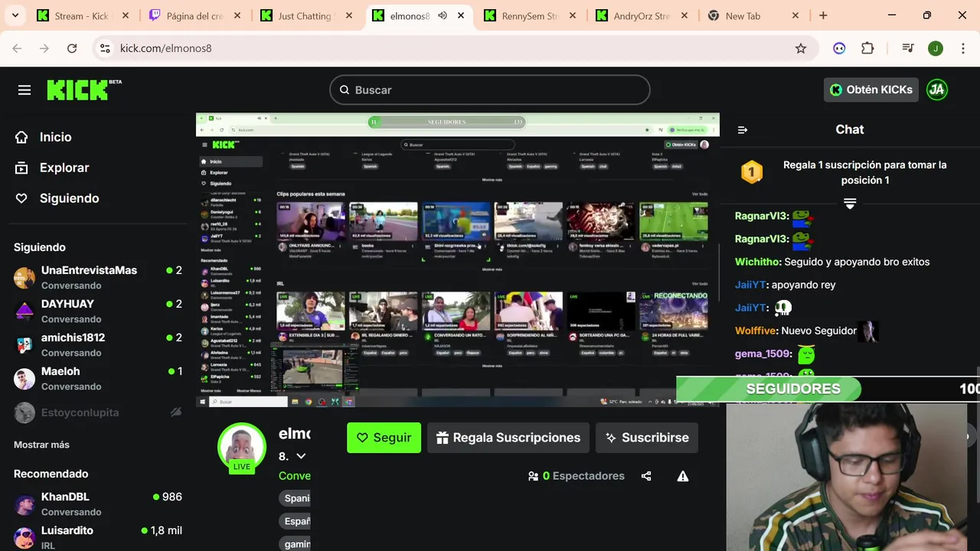The width and height of the screenshot is (980, 551).
Task: View site information icon in address bar
Action: (x=106, y=48)
